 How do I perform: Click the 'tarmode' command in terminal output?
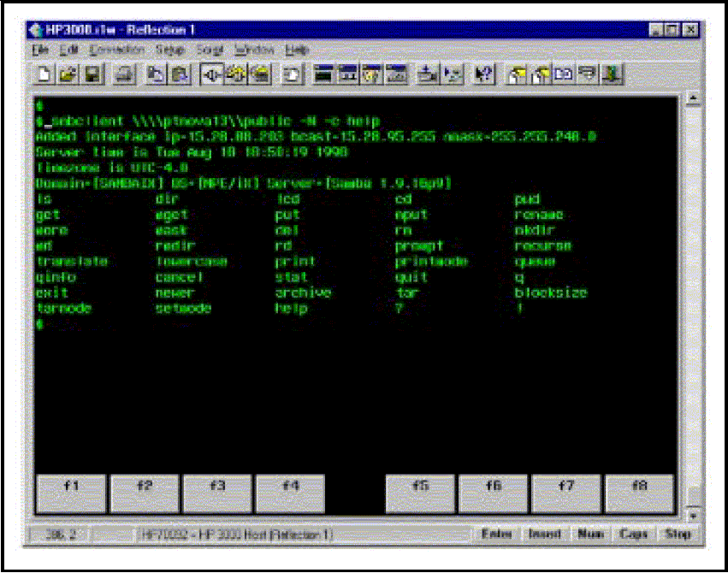pyautogui.click(x=64, y=309)
